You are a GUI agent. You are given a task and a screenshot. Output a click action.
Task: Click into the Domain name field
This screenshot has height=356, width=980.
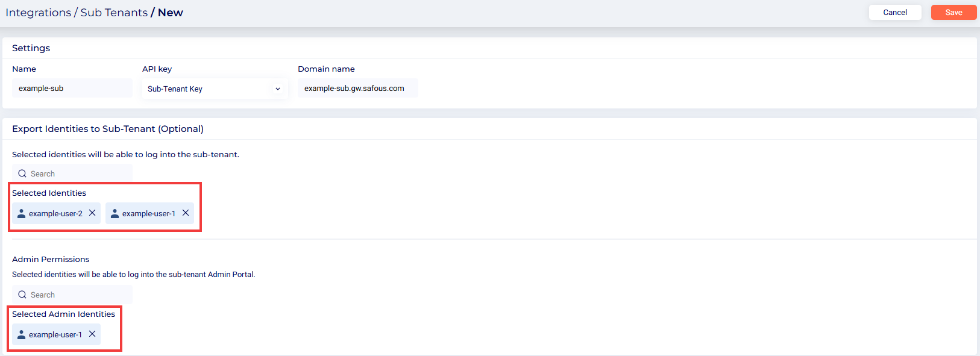tap(357, 88)
